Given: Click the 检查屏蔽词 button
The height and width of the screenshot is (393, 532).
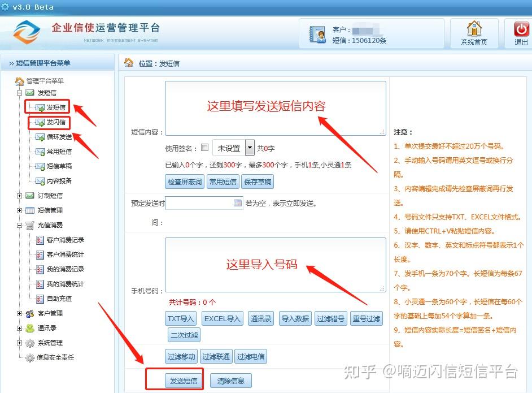Looking at the screenshot, I should click(x=185, y=182).
